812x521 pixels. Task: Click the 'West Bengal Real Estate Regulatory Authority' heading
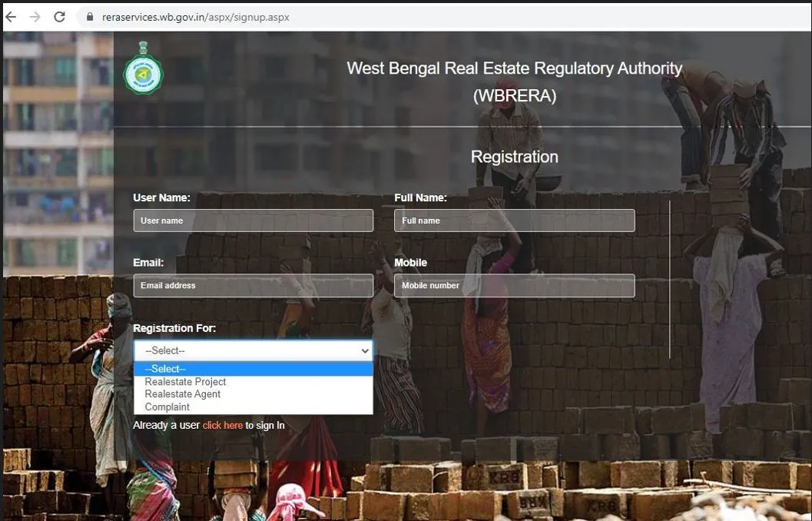tap(514, 68)
